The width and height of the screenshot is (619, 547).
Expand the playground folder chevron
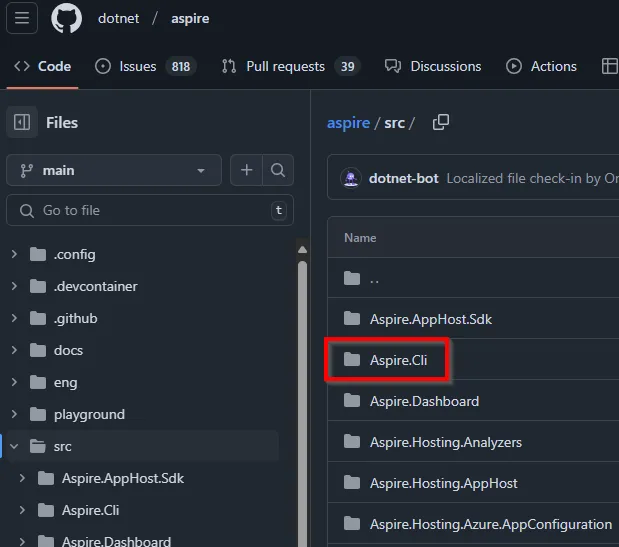coord(14,414)
